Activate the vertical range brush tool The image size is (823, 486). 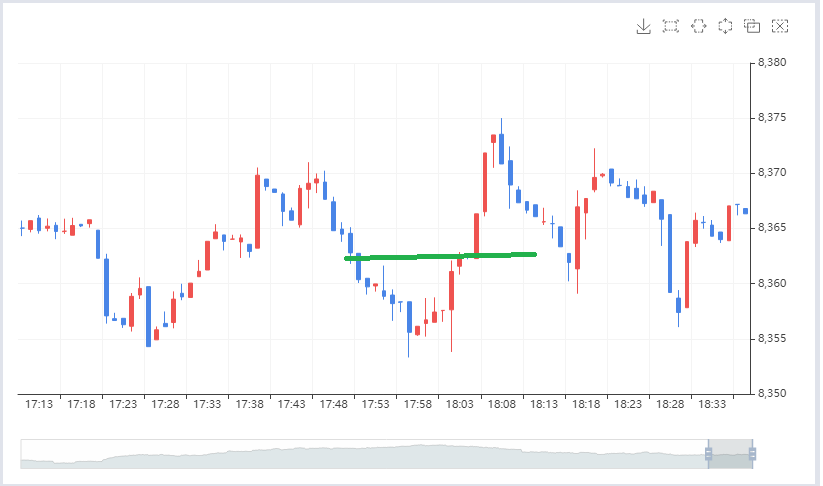pos(725,26)
